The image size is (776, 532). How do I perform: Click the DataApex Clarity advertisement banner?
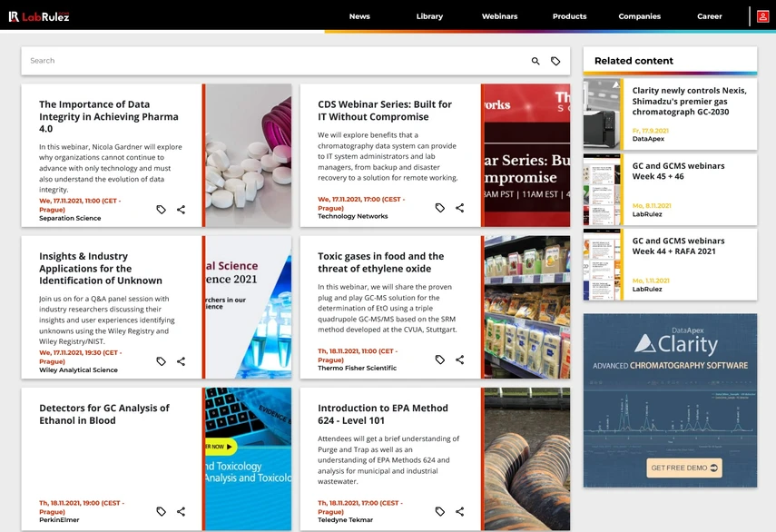(670, 400)
